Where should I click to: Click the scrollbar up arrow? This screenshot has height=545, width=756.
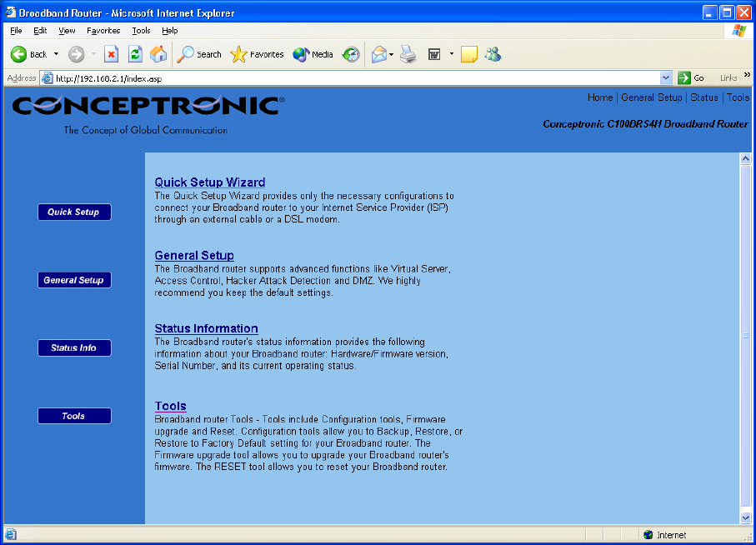[745, 158]
